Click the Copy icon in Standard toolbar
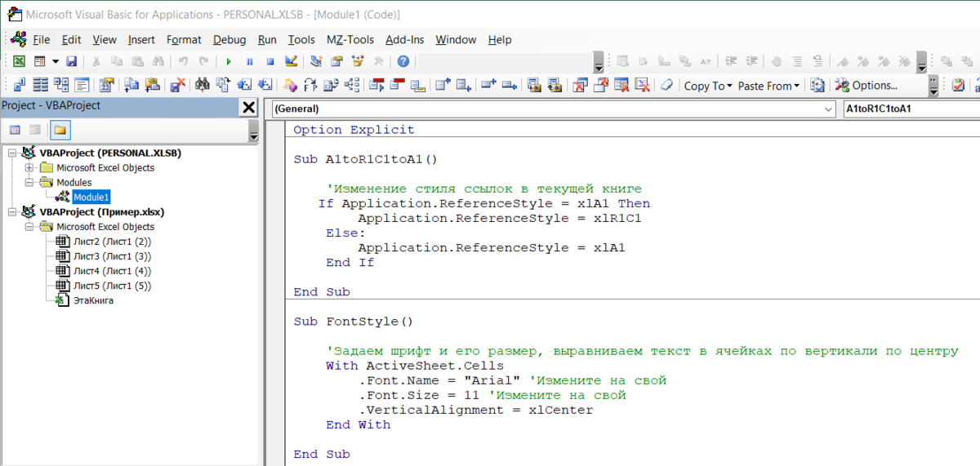 coord(117,61)
